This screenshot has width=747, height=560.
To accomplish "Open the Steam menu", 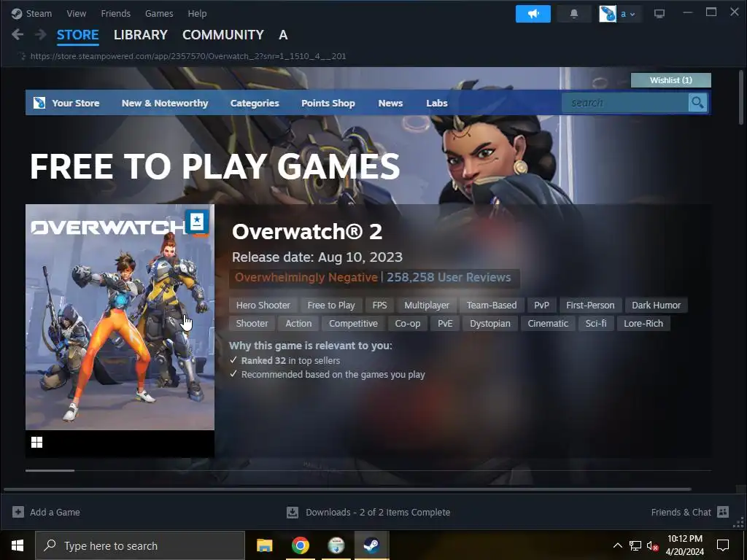I will coord(39,13).
